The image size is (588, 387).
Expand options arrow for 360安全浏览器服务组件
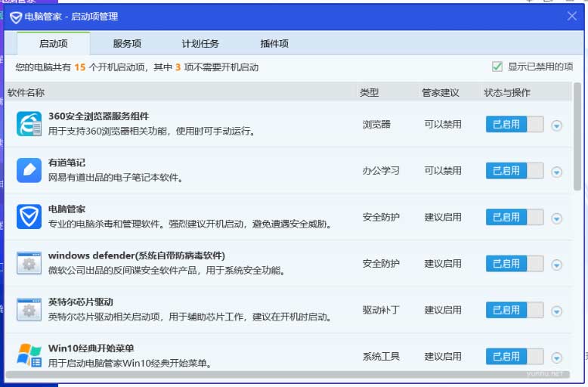tap(556, 125)
